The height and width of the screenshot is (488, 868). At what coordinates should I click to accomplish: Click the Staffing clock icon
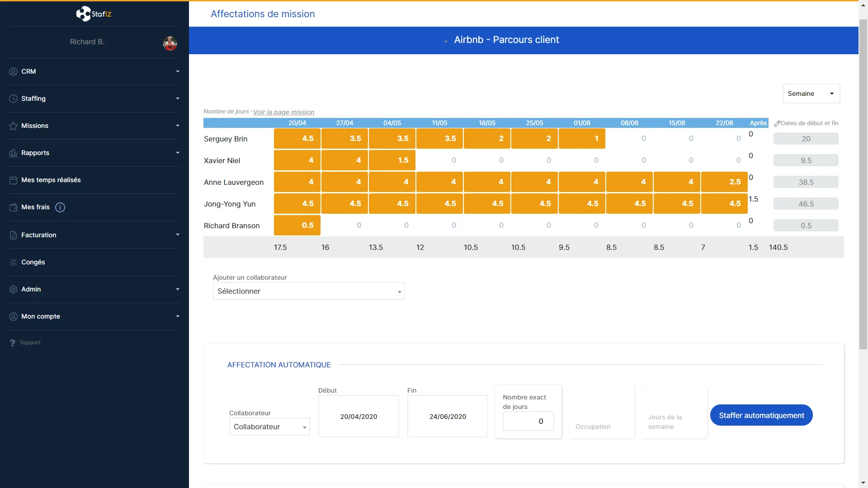(13, 99)
